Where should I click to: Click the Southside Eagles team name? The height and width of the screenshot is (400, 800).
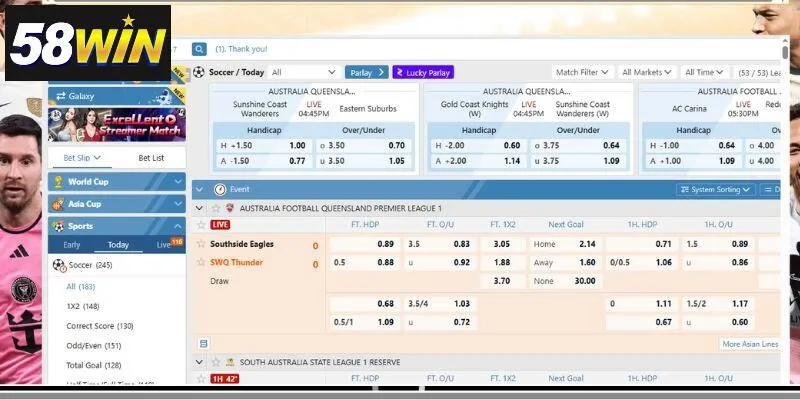coord(242,244)
